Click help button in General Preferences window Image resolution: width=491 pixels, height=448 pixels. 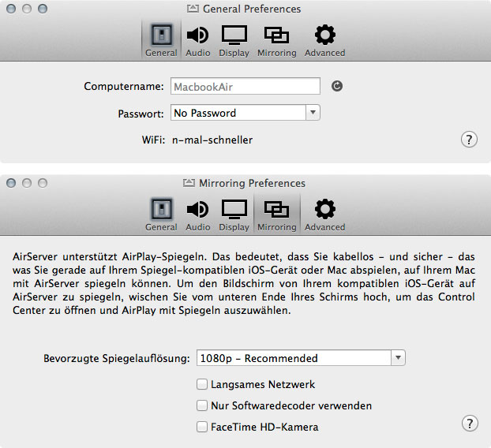pos(469,140)
